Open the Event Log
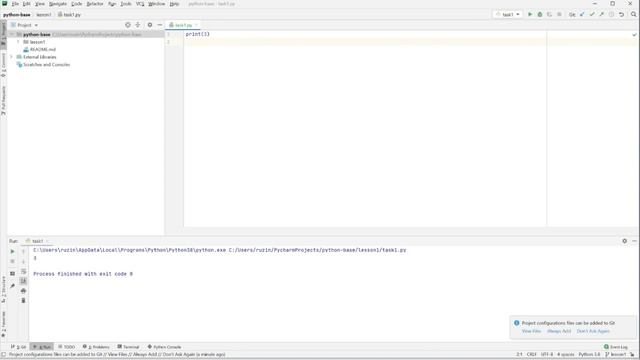Image resolution: width=640 pixels, height=360 pixels. point(616,347)
